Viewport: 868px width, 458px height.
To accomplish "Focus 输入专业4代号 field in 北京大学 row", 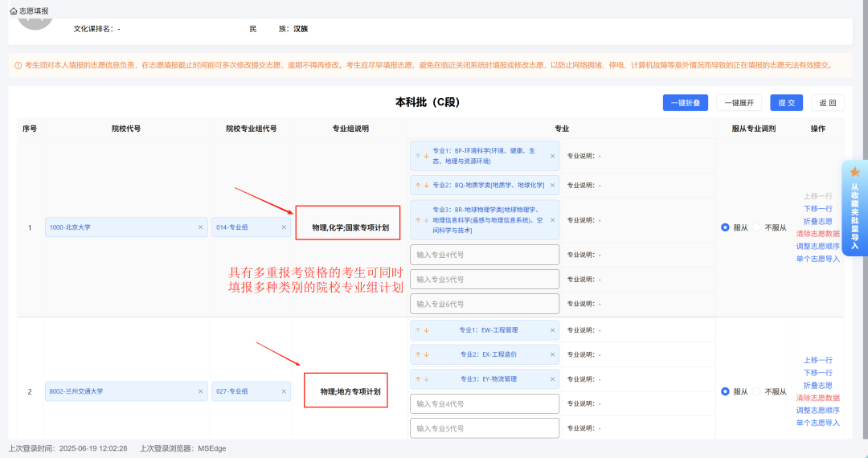I will pyautogui.click(x=485, y=255).
